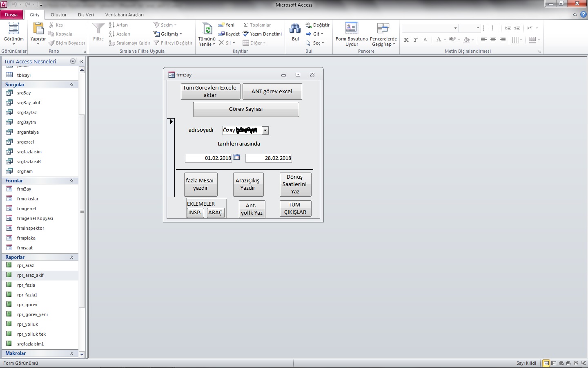Open the calendar date picker icon
Viewport: 588px width, 368px height.
[x=236, y=157]
